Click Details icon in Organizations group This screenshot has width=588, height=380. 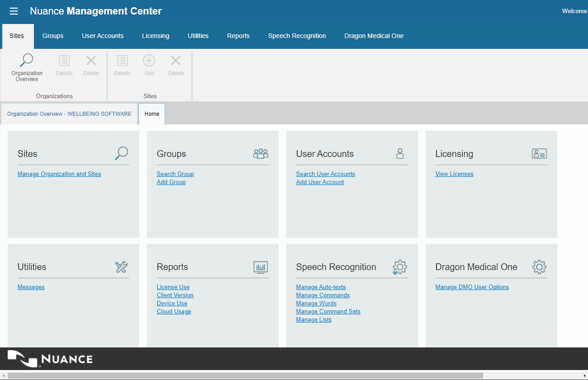click(x=64, y=61)
